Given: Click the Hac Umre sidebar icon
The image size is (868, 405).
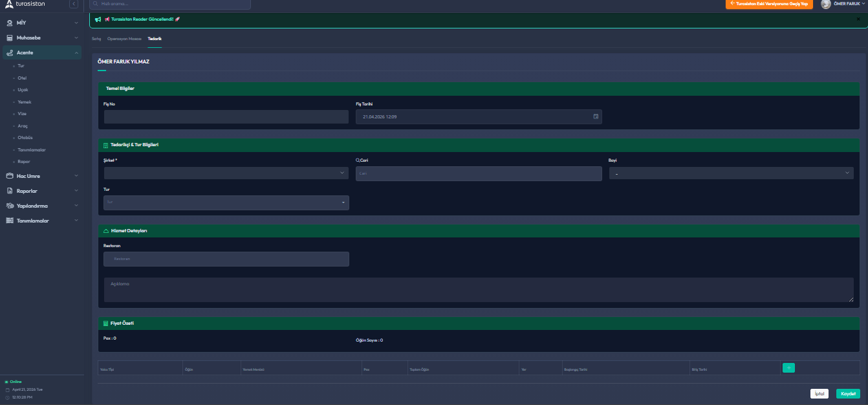Looking at the screenshot, I should (x=10, y=176).
